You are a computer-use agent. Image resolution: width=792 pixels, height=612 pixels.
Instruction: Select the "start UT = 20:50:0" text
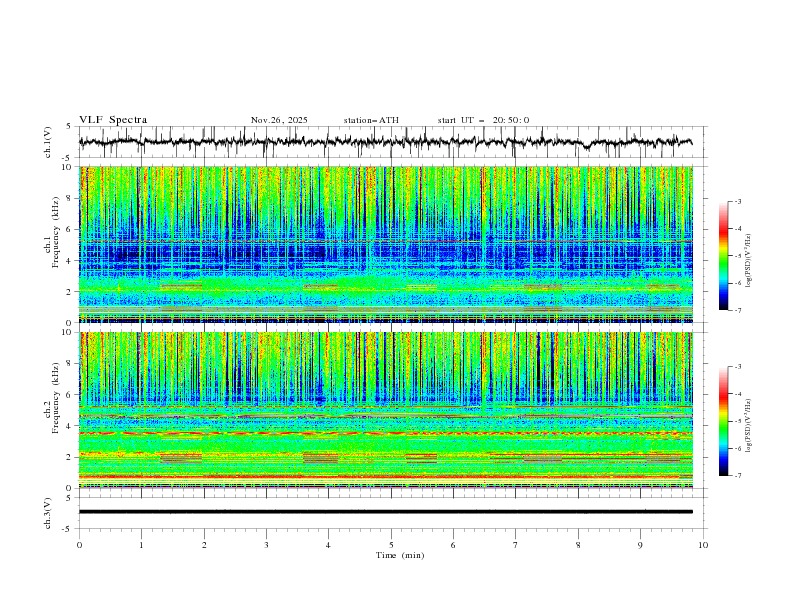point(483,120)
